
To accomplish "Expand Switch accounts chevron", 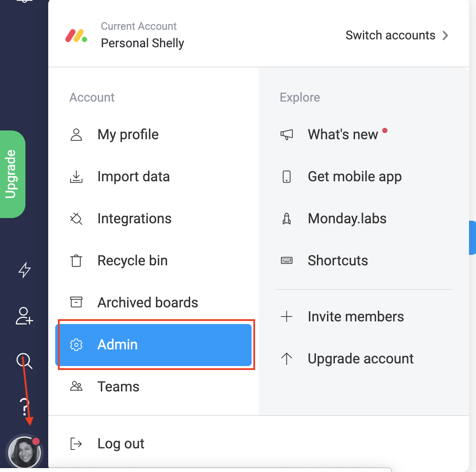I will (445, 35).
